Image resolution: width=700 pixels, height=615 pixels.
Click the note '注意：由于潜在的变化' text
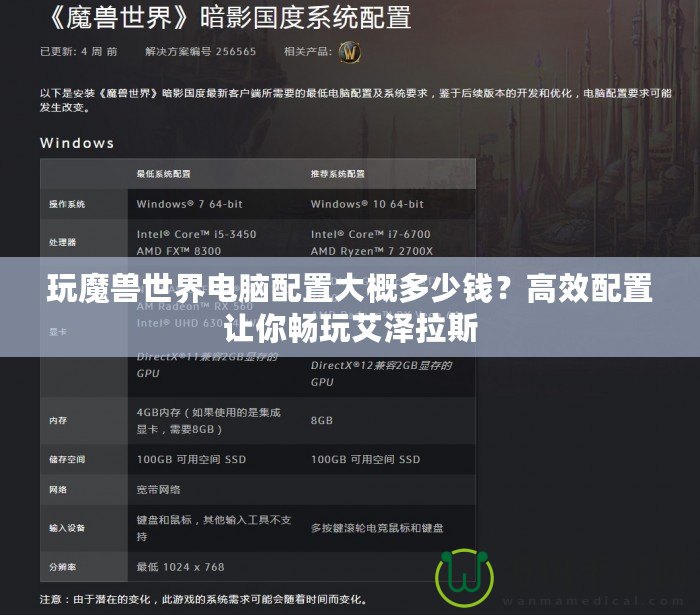pos(203,599)
